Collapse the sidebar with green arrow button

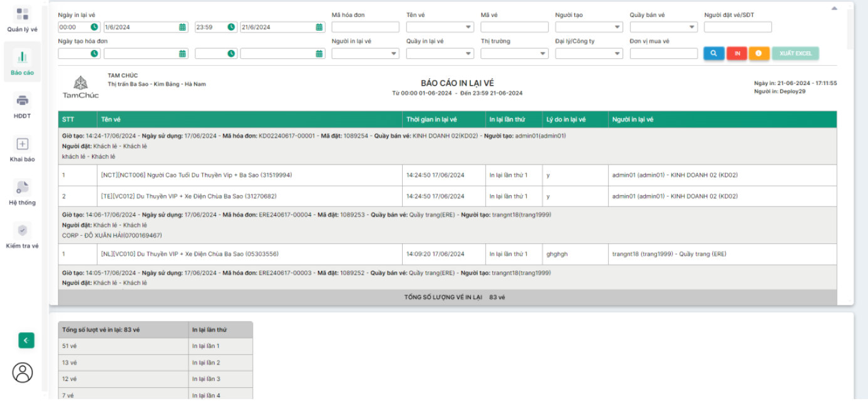pos(26,340)
